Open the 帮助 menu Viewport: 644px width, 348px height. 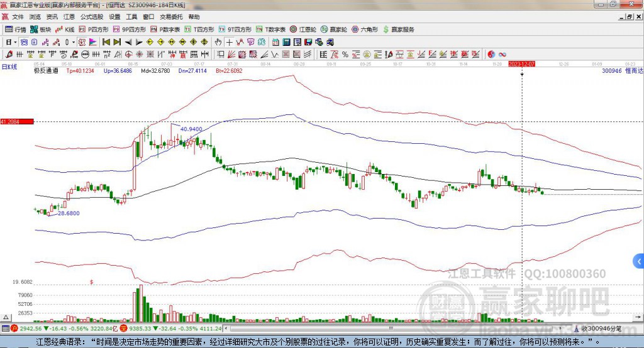(x=194, y=17)
